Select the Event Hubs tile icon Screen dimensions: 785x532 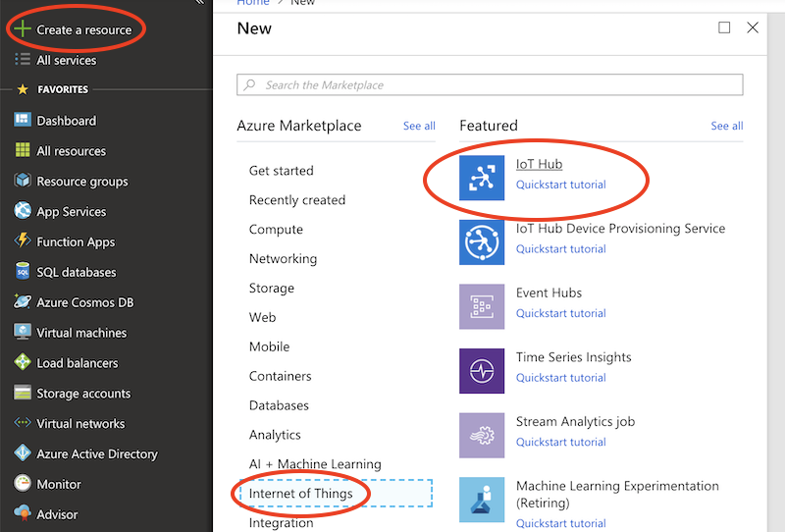tap(482, 306)
